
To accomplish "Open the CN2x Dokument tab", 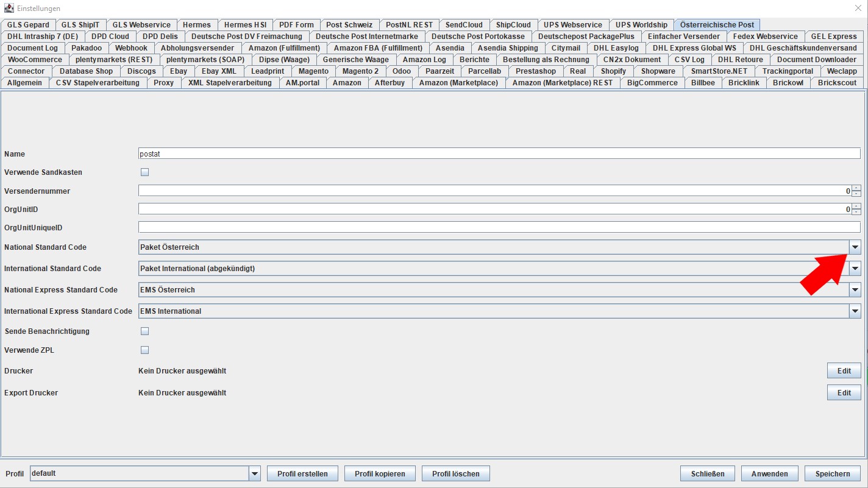I will [x=632, y=60].
